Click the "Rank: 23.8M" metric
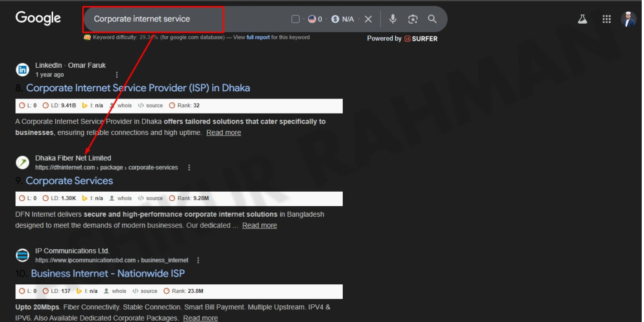Viewport: 644px width, 322px height. click(x=183, y=291)
